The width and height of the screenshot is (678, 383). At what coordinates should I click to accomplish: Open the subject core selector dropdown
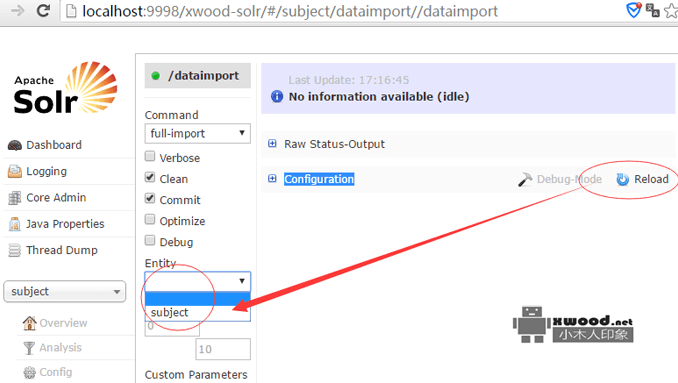coord(65,292)
